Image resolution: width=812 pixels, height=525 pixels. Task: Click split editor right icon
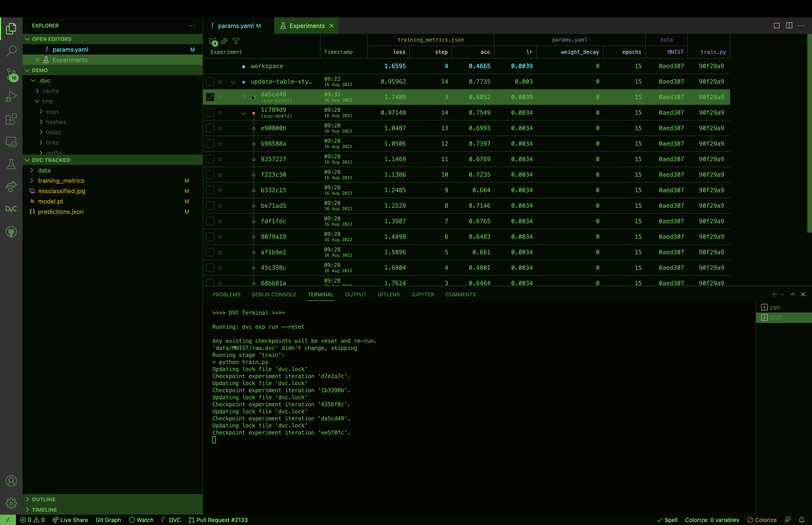coord(789,26)
